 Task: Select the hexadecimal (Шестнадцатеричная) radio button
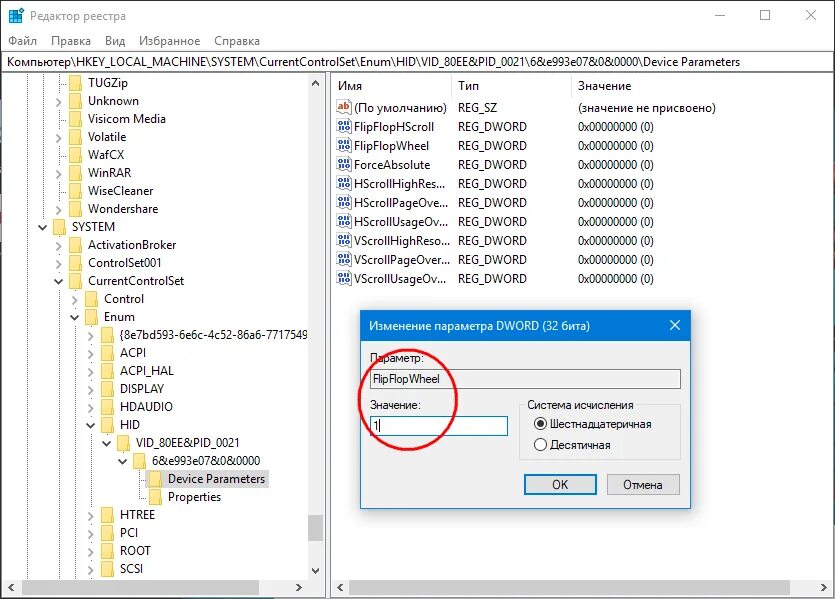540,424
